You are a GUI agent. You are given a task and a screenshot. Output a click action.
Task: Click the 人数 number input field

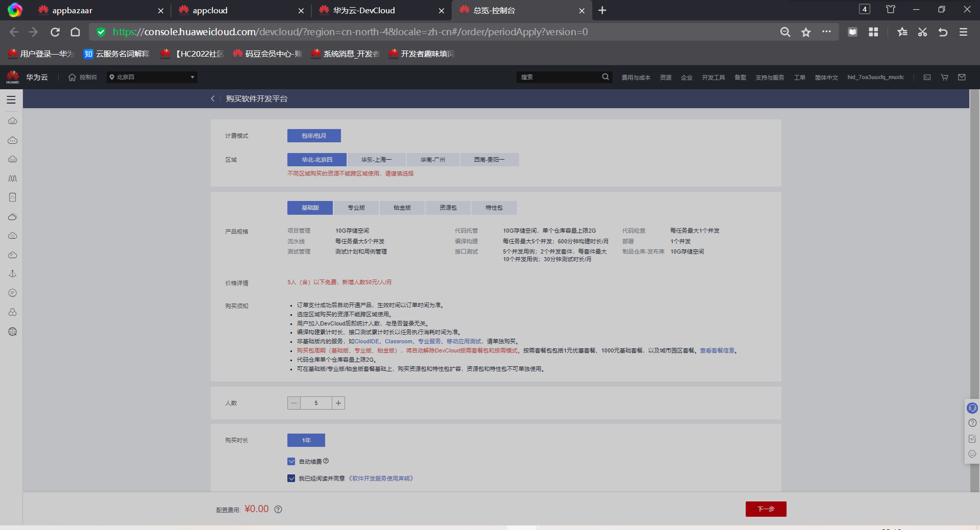(x=316, y=403)
